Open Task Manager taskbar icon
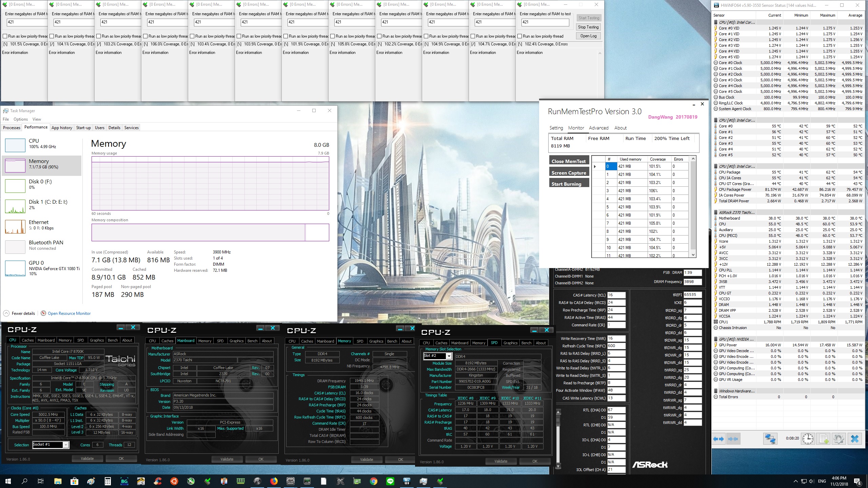The image size is (868, 488). (423, 481)
